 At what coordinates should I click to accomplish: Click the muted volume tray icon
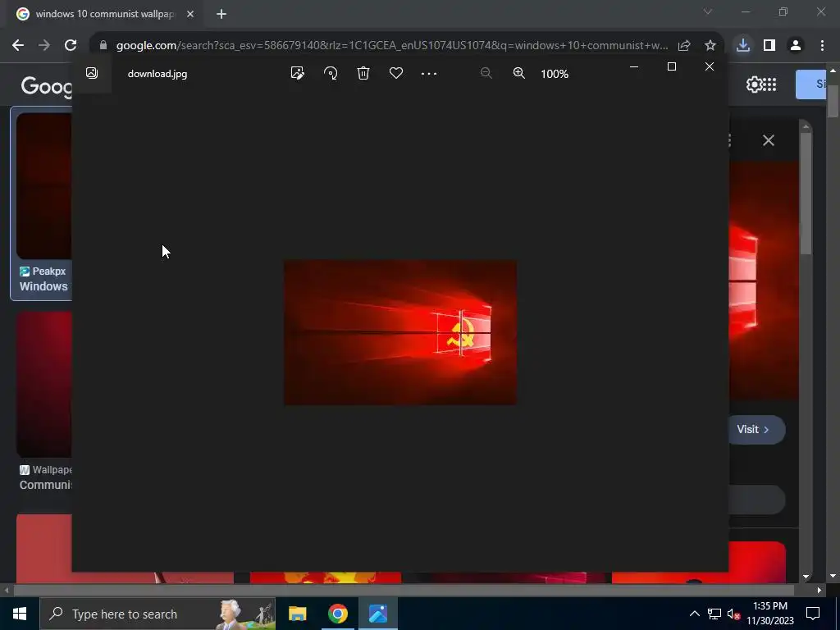click(x=733, y=614)
